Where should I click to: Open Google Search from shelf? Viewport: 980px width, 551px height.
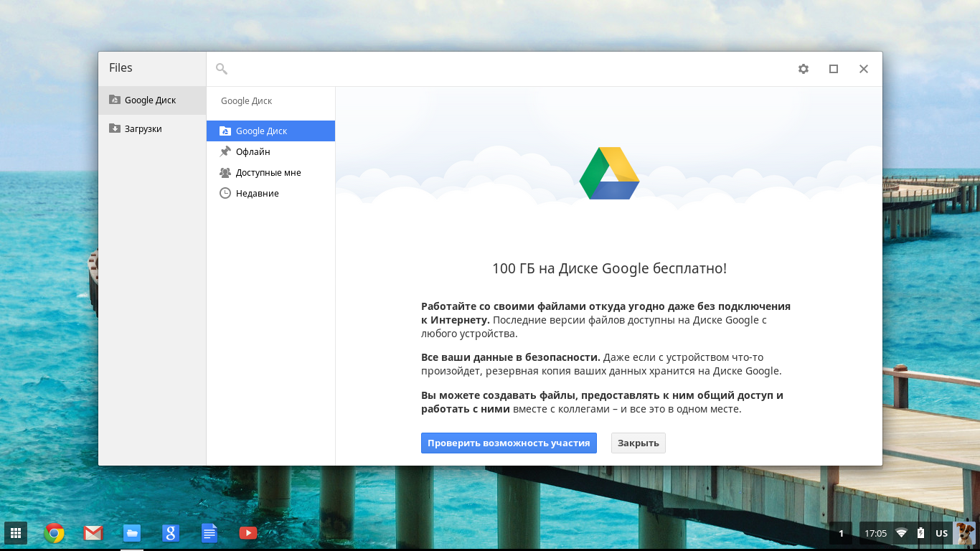(171, 533)
